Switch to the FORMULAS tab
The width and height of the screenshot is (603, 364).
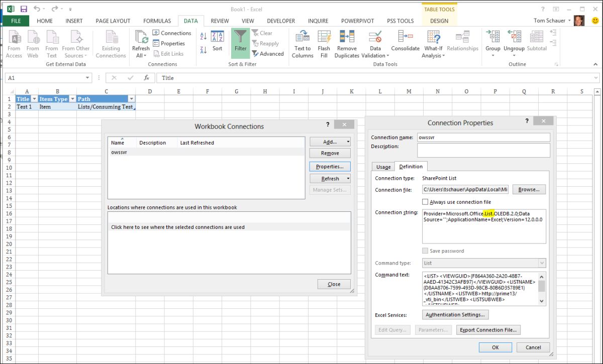[157, 21]
